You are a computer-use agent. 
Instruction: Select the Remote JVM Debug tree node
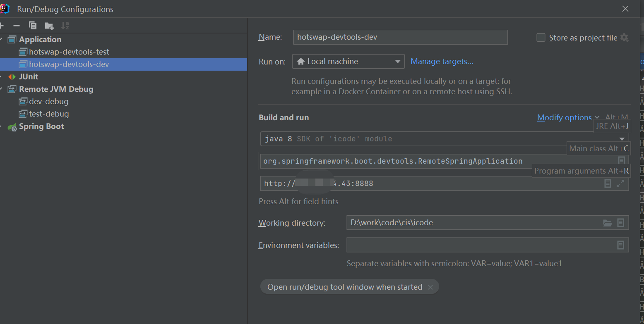point(56,89)
